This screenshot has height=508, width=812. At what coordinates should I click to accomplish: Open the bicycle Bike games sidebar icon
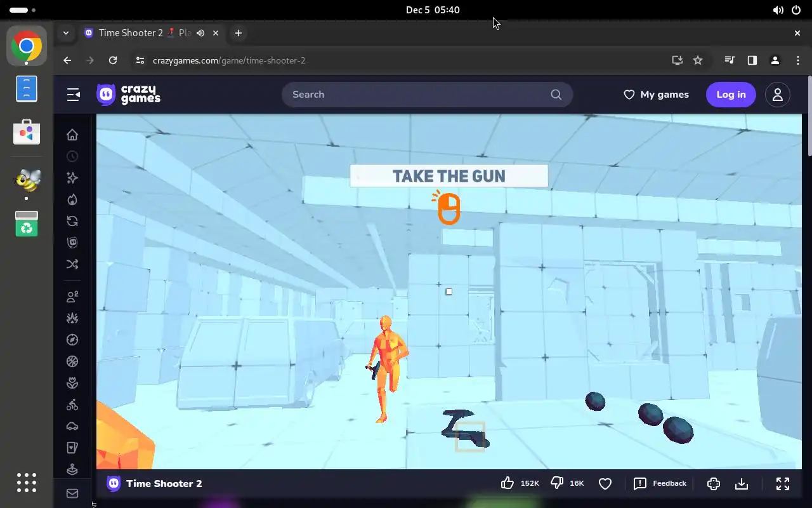click(72, 404)
